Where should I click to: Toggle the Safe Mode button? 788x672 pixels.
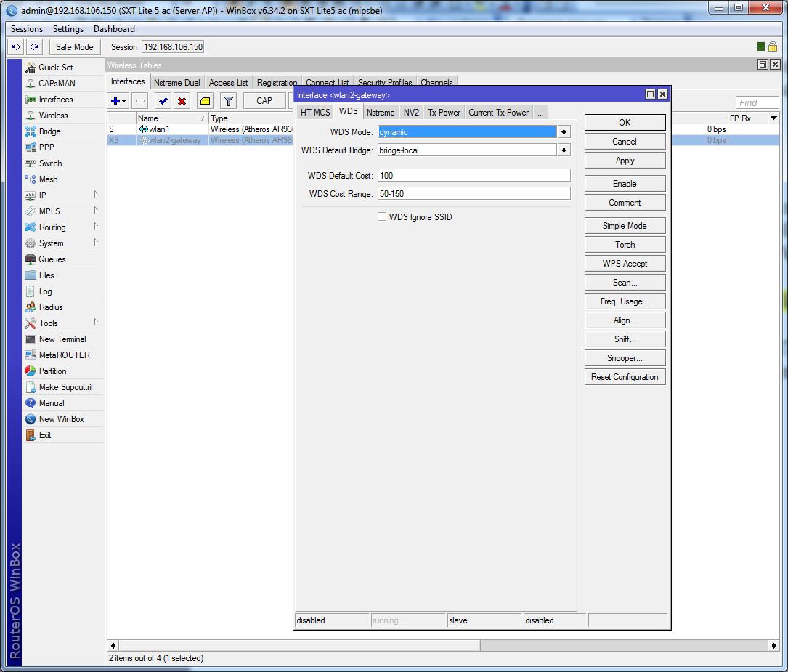click(75, 47)
